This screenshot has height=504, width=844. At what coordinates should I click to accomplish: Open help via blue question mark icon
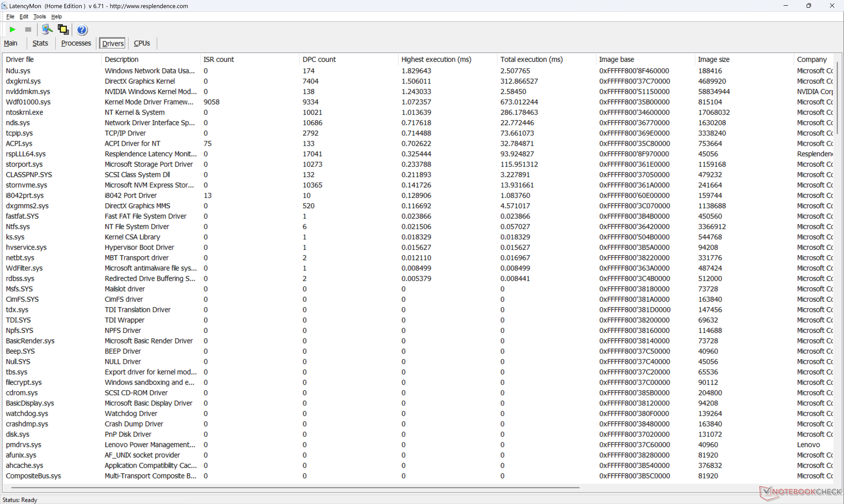[82, 29]
